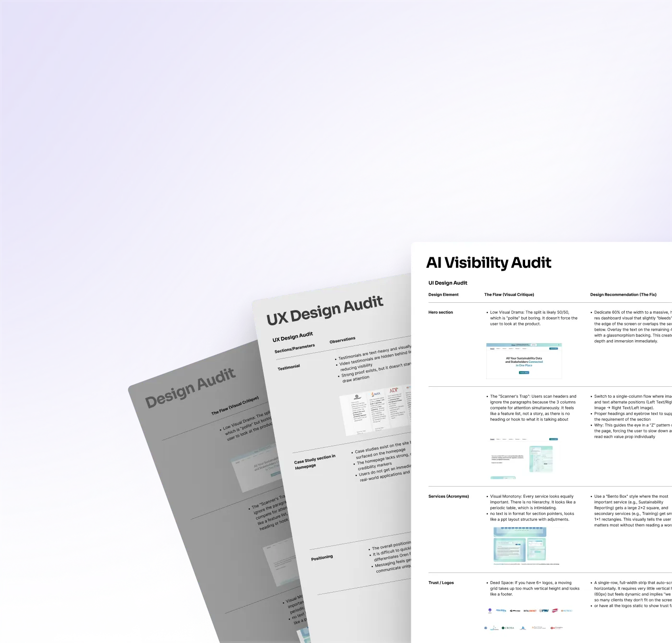Select the "Hero section" row label
Viewport: 672px width, 643px height.
pyautogui.click(x=441, y=312)
